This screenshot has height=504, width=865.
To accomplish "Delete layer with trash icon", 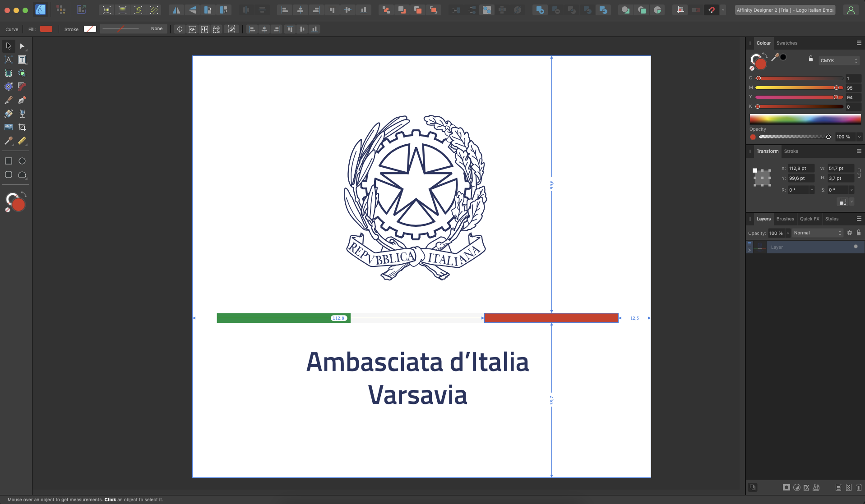I will click(859, 487).
